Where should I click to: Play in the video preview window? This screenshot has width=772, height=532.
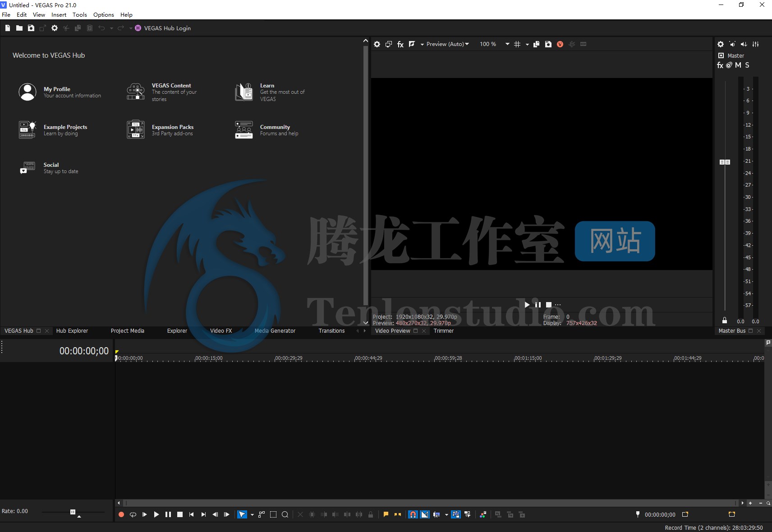point(527,305)
